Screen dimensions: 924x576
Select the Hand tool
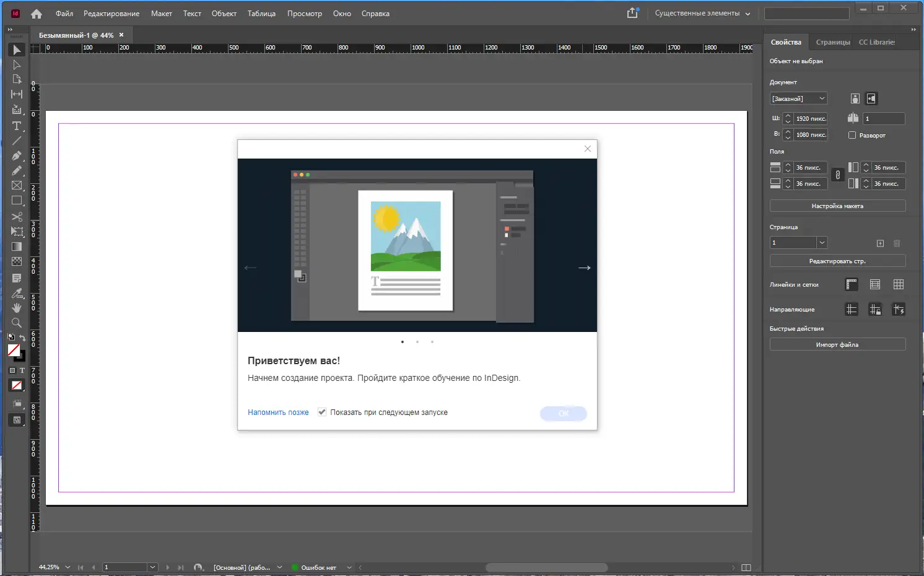17,308
